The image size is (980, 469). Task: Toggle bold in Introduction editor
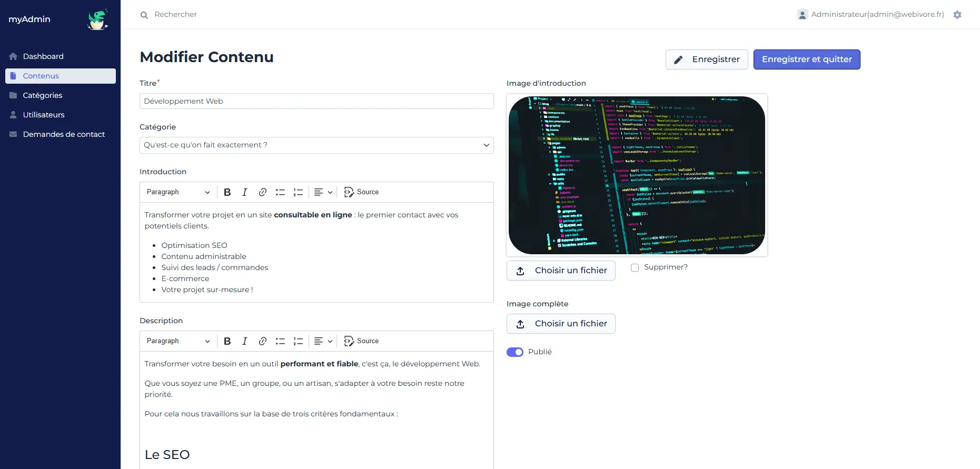[227, 192]
